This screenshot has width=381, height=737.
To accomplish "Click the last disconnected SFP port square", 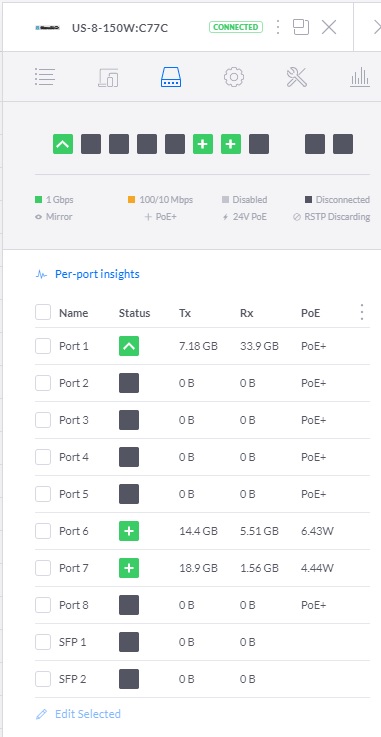I will [343, 144].
